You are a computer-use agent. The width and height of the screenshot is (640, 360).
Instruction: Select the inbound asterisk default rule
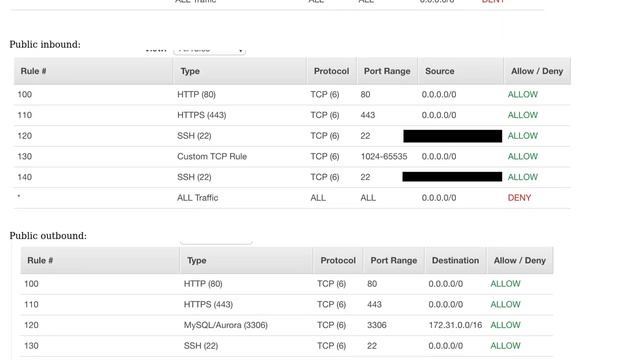pyautogui.click(x=19, y=197)
